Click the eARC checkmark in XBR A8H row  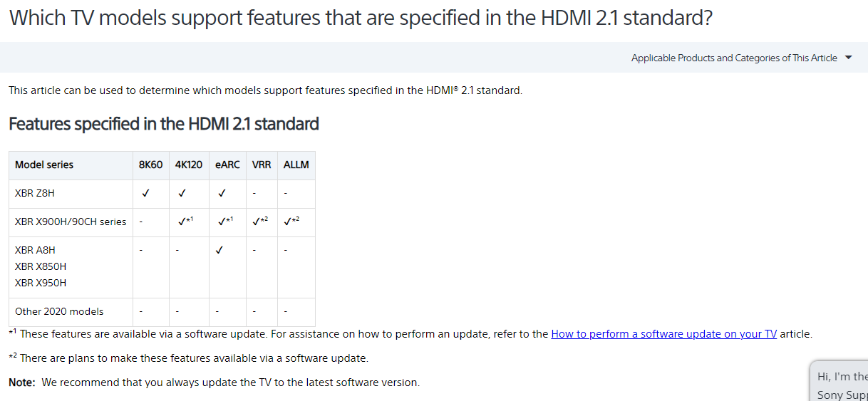[x=219, y=249]
